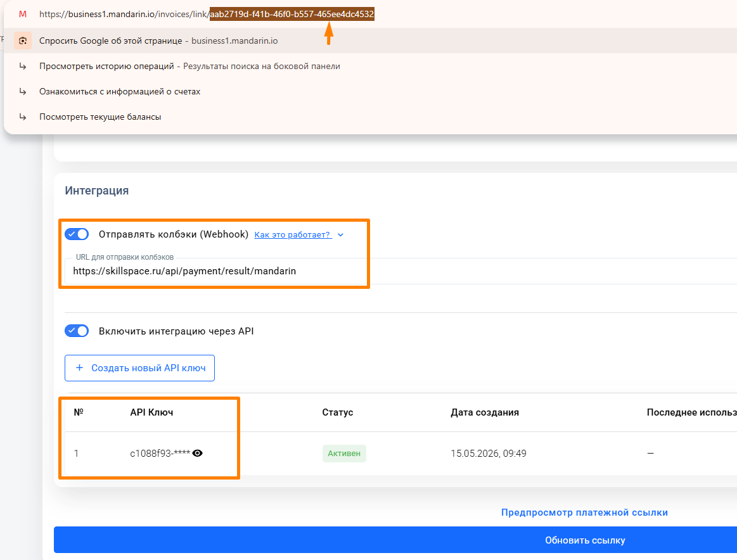Click the 'Дата создания' column header
Screen dimensions: 737x560
coord(485,412)
